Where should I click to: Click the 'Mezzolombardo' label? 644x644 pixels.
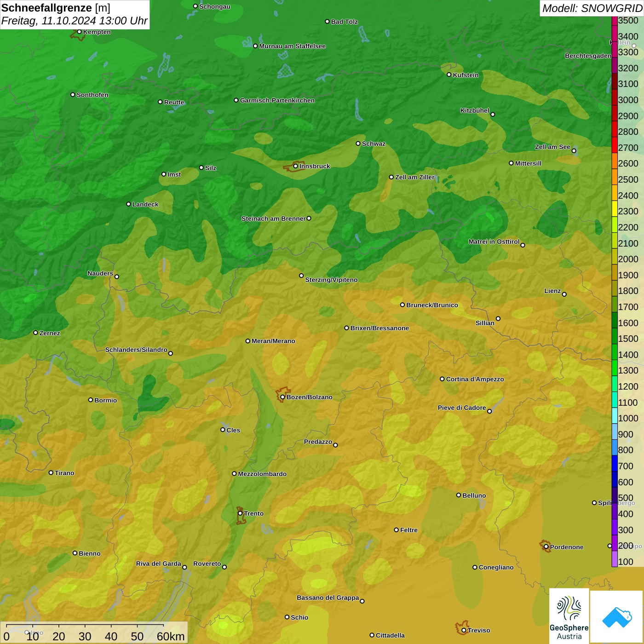tap(262, 474)
